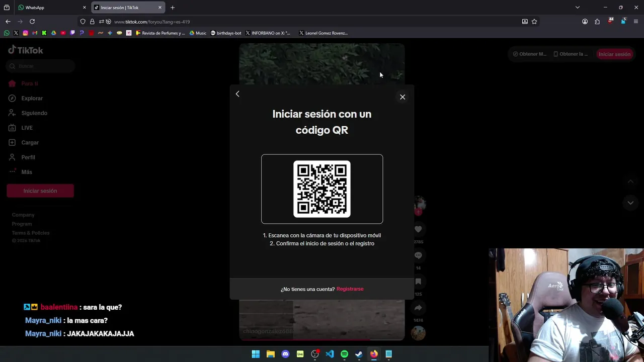Close the QR code login dialog

403,97
